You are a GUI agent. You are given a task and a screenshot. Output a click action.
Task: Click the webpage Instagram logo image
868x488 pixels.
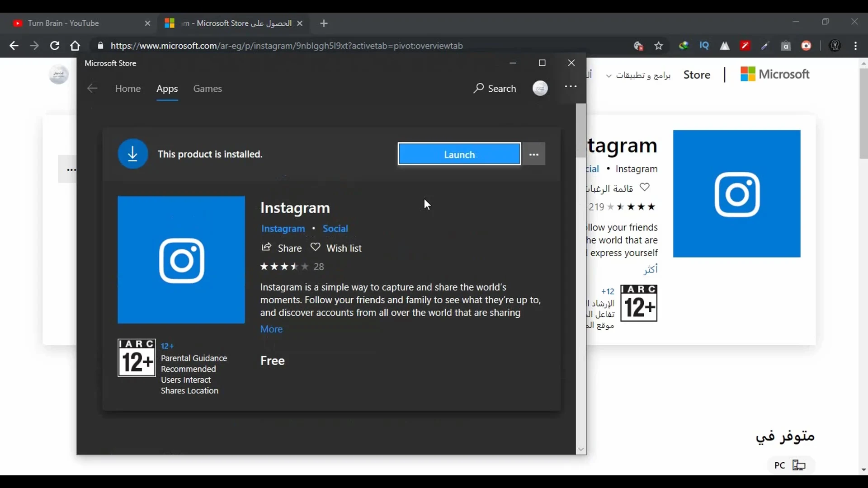[x=737, y=194]
